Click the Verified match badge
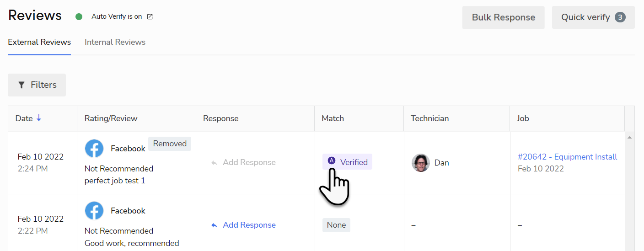644x251 pixels. (x=347, y=162)
